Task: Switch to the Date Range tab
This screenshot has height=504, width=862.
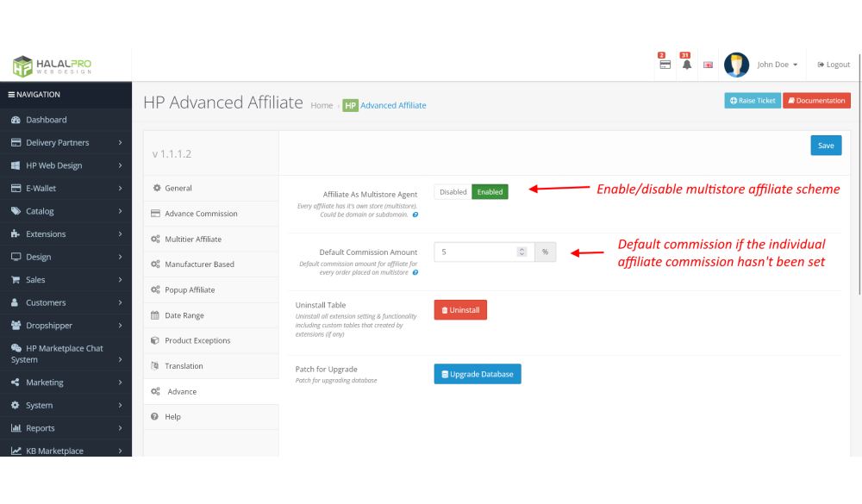Action: tap(184, 315)
